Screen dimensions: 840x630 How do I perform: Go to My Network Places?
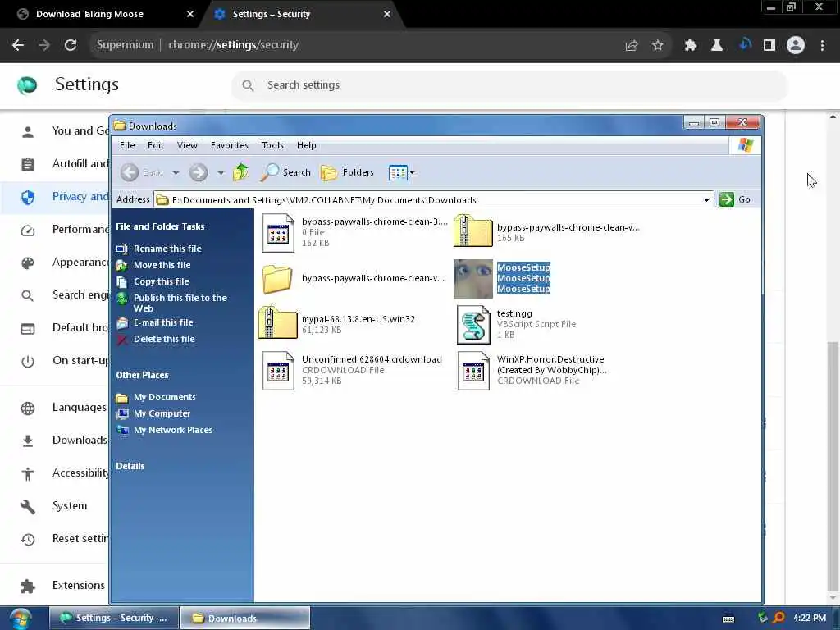[x=172, y=430]
